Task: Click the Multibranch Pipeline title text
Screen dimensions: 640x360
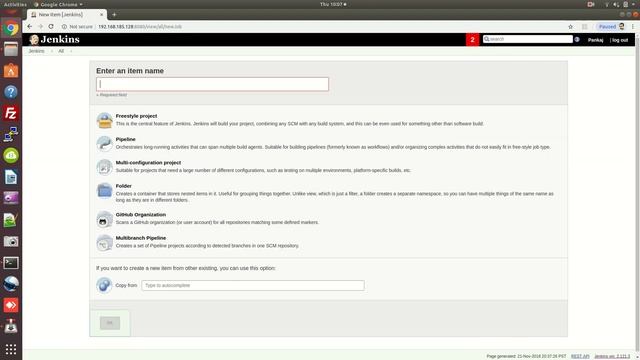Action: pyautogui.click(x=141, y=238)
